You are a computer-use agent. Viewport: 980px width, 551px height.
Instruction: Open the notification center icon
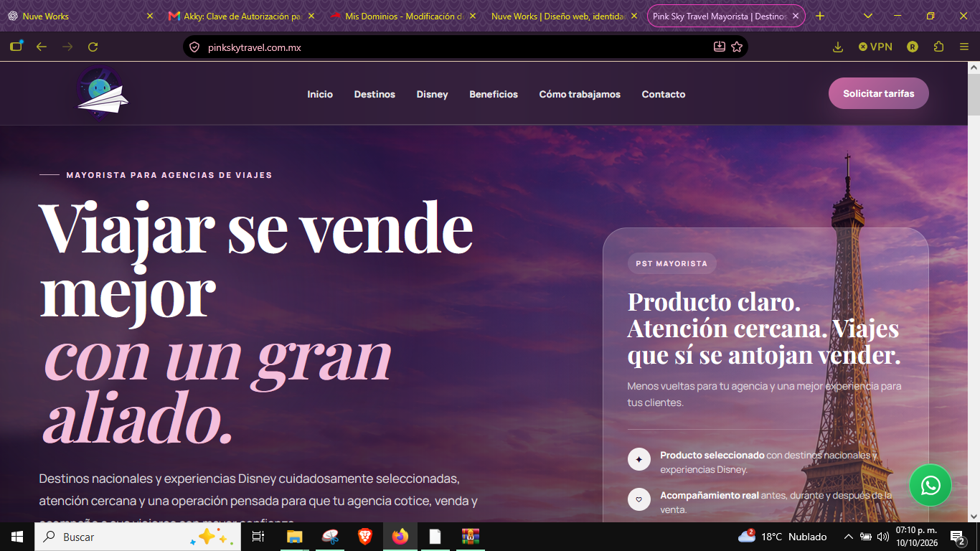coord(957,537)
